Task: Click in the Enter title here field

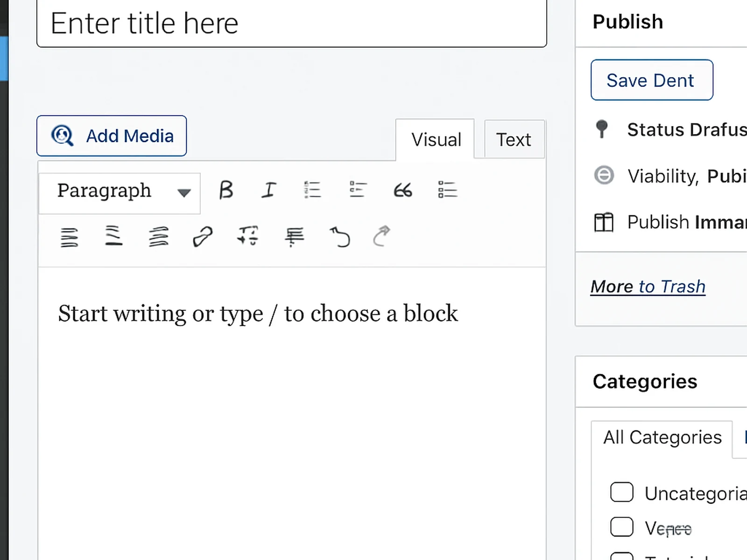Action: (x=291, y=24)
